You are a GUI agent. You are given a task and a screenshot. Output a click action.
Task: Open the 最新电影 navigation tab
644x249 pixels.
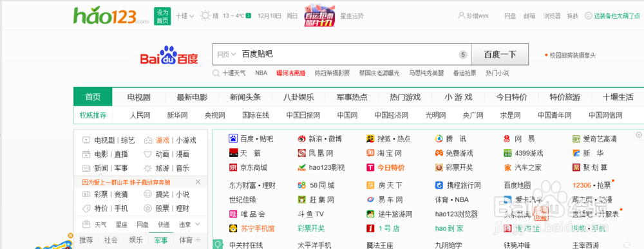[x=192, y=98]
